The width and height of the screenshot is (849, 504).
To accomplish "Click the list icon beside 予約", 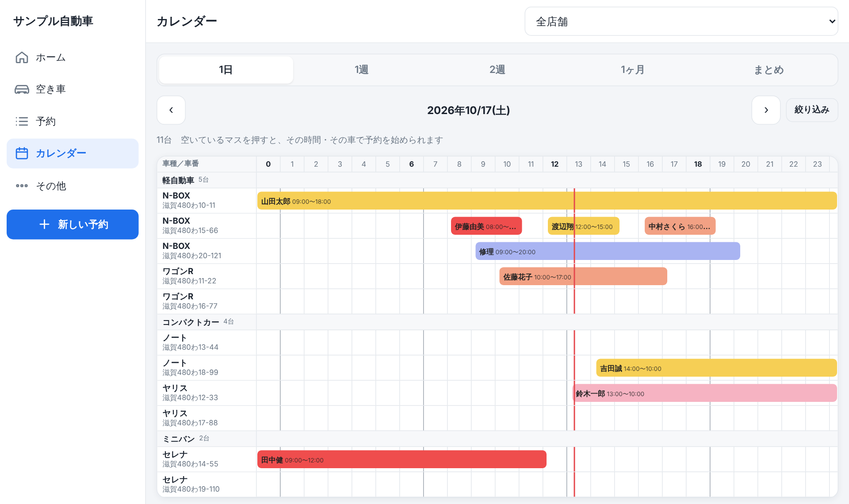I will coord(22,121).
